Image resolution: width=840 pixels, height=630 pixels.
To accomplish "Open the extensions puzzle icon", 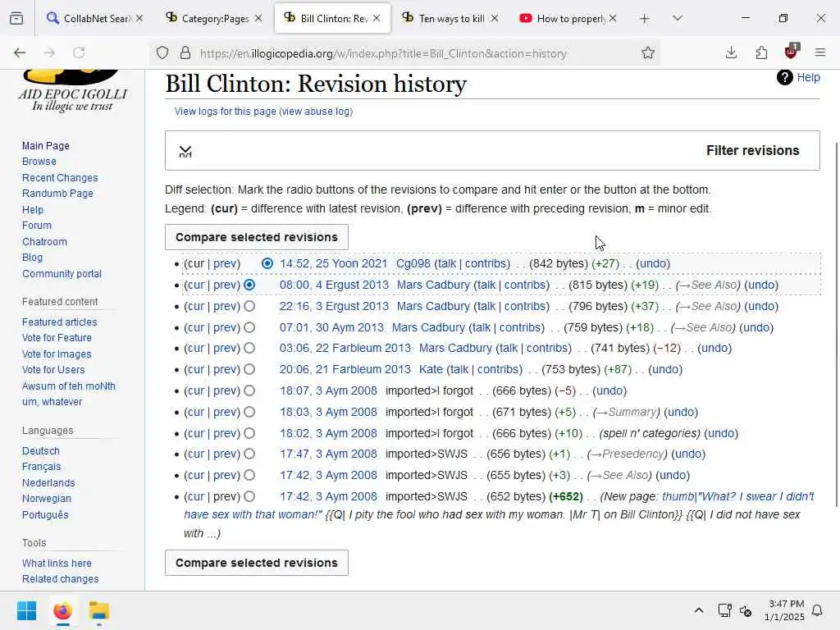I will click(x=761, y=52).
